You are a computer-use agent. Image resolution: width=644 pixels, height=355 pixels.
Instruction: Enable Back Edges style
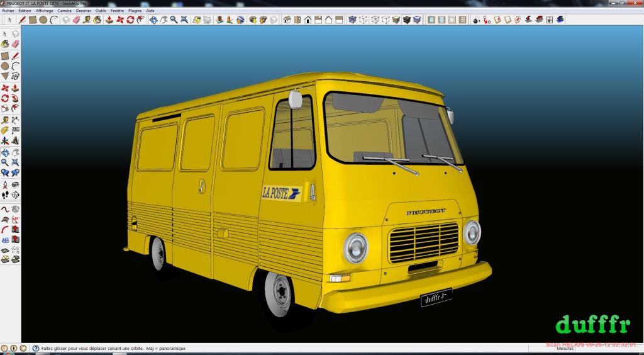pyautogui.click(x=363, y=20)
